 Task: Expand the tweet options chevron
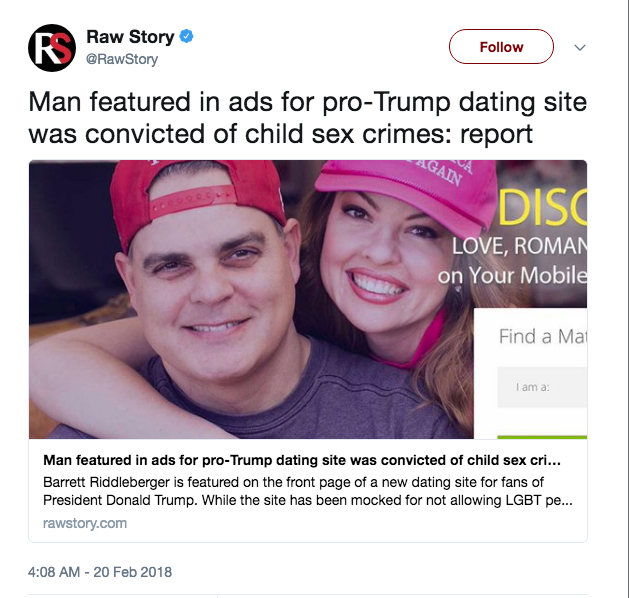pos(579,47)
